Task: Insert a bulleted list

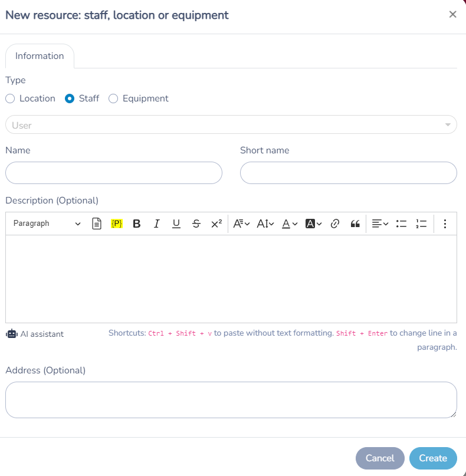Action: (401, 224)
